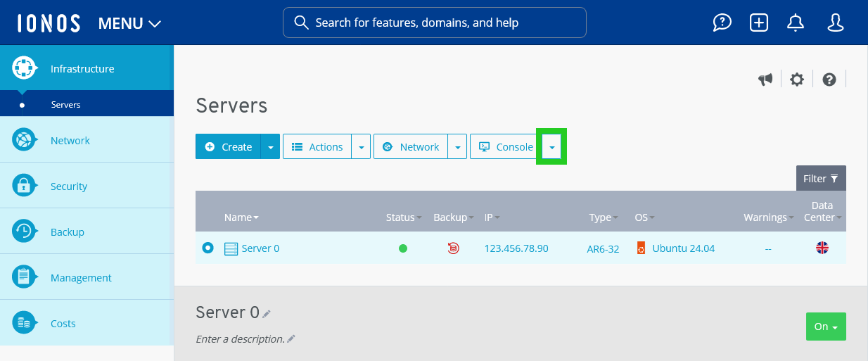Click the IP address 123.456.78.90
Viewport: 868px width, 361px height.
pyautogui.click(x=516, y=248)
